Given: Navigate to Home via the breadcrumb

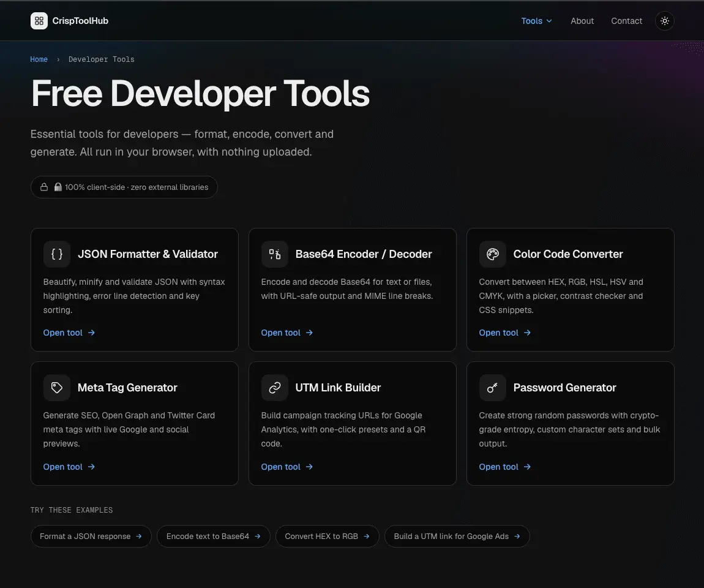Looking at the screenshot, I should click(39, 59).
